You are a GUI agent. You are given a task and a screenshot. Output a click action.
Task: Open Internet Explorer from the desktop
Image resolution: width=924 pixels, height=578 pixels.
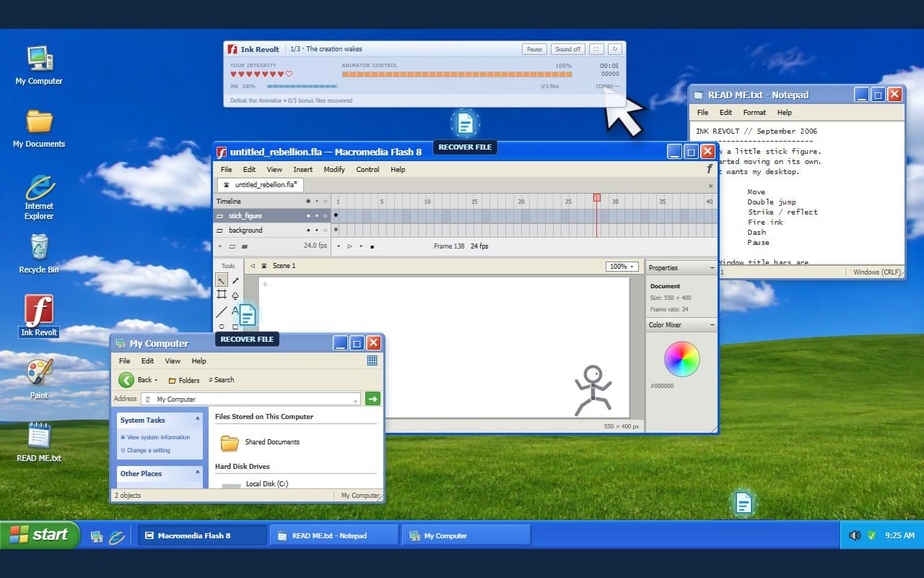[x=39, y=197]
